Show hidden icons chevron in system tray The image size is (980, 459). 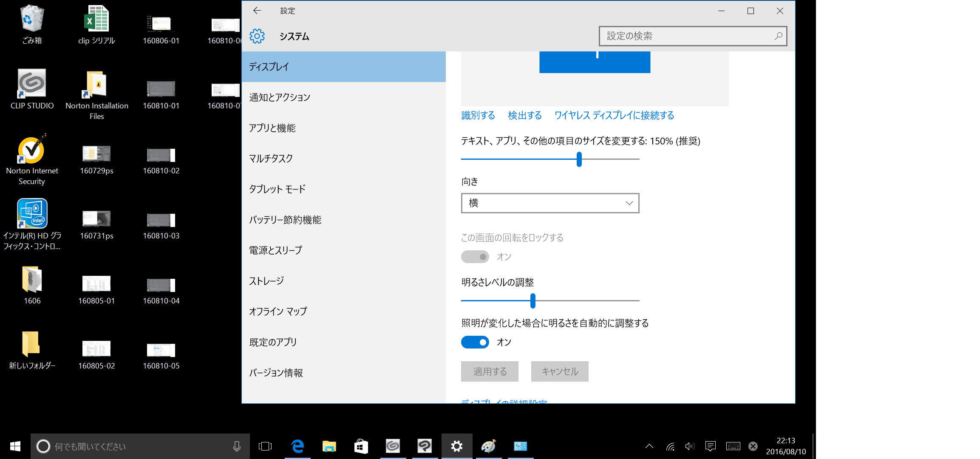(649, 446)
